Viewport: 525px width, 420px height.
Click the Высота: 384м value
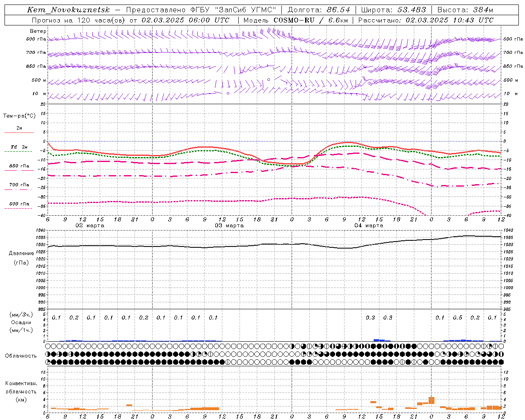[465, 10]
